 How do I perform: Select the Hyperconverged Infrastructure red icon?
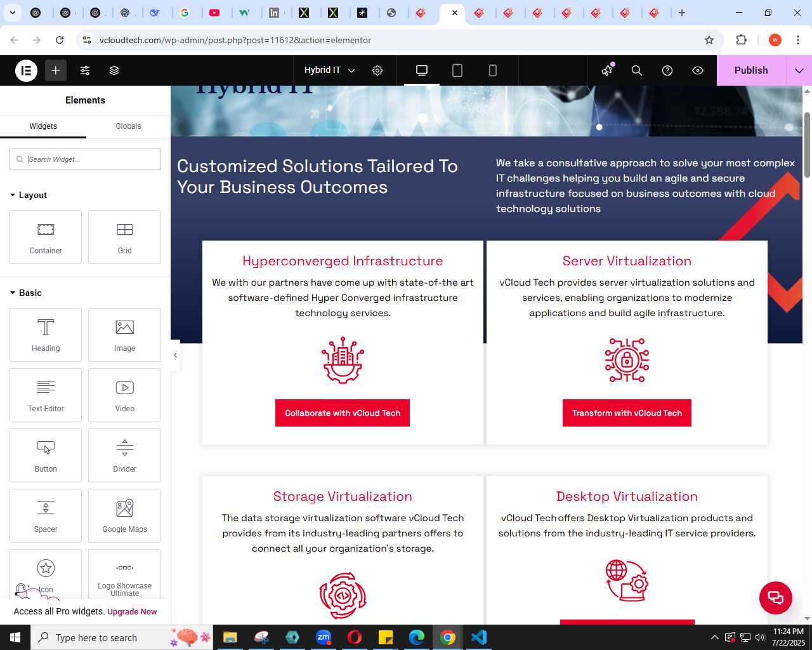(x=343, y=361)
